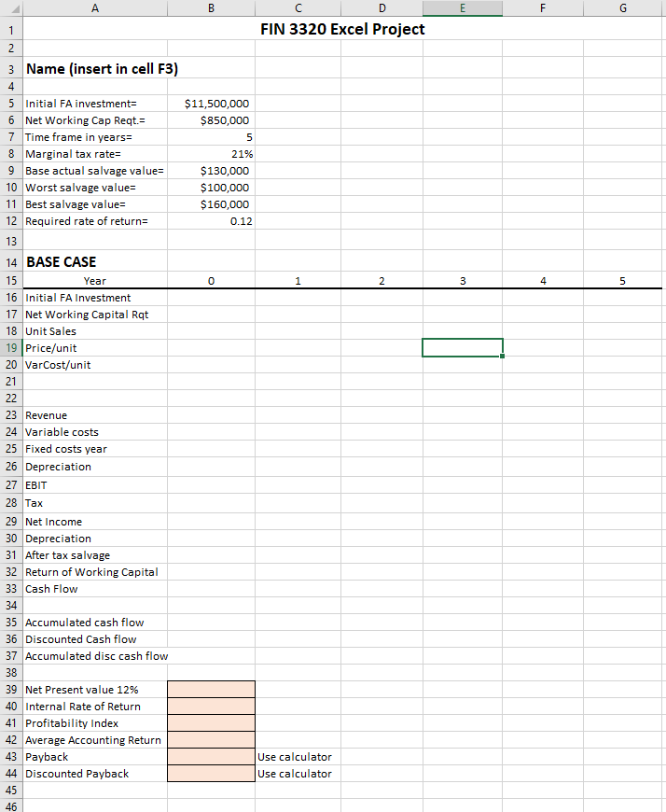666x812 pixels.
Task: Select Use calculator note beside Payback
Action: (295, 757)
